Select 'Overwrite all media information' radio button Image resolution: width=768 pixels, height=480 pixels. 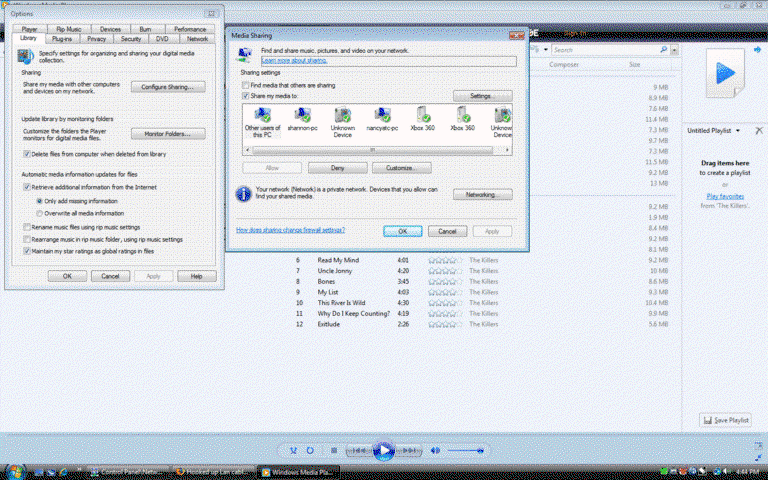point(40,213)
